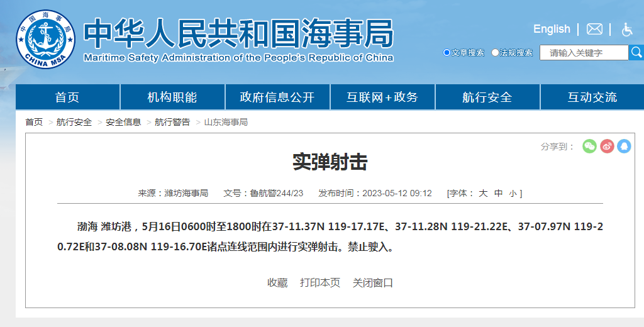Open the 机构职能 navigation menu
Screen dimensions: 644x327
coord(172,97)
